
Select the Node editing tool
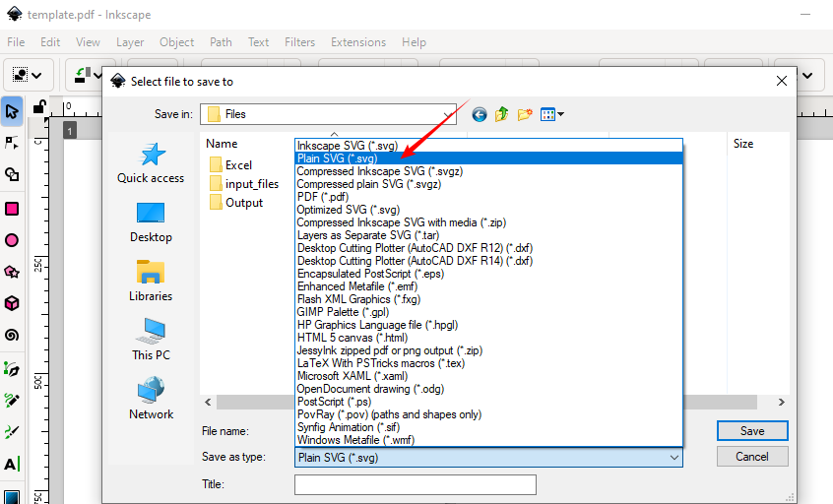tap(12, 143)
